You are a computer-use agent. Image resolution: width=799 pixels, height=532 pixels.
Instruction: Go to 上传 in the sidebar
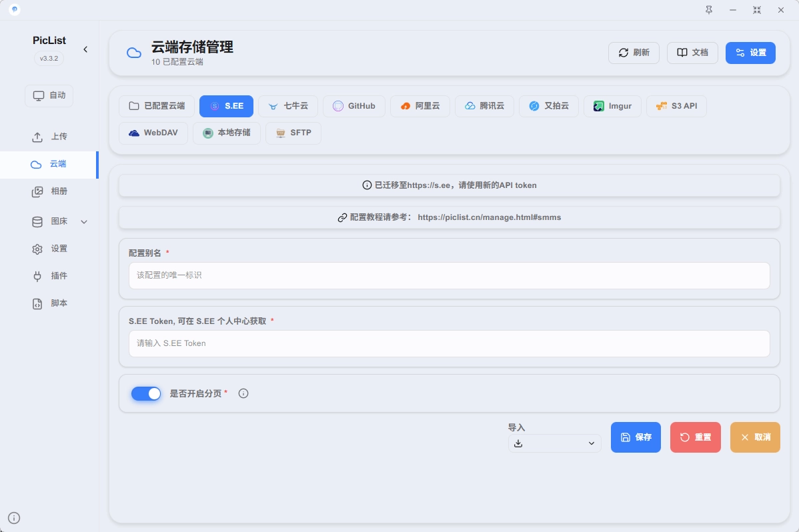point(49,137)
